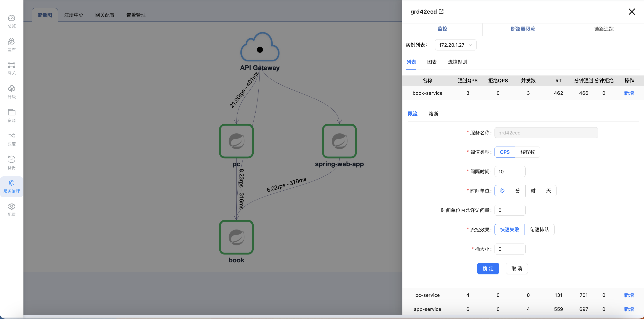Switch to the 流量图 tab
The height and width of the screenshot is (319, 644).
(45, 15)
